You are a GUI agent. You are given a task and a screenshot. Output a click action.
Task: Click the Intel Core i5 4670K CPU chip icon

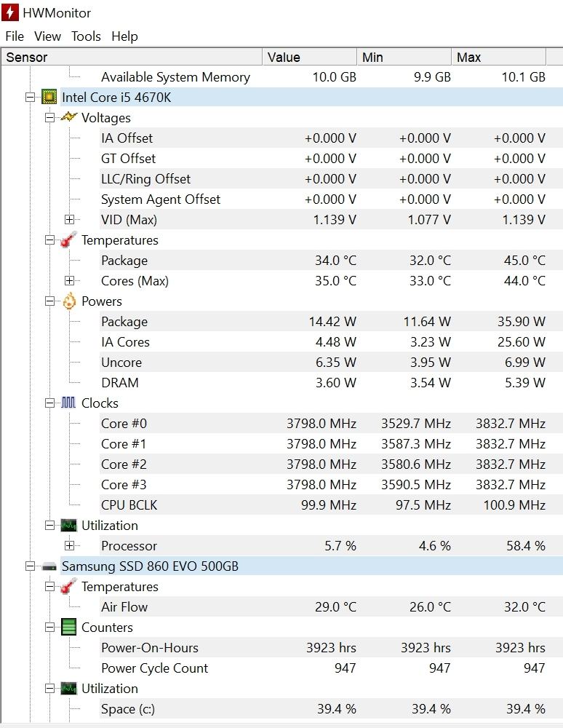pyautogui.click(x=49, y=98)
